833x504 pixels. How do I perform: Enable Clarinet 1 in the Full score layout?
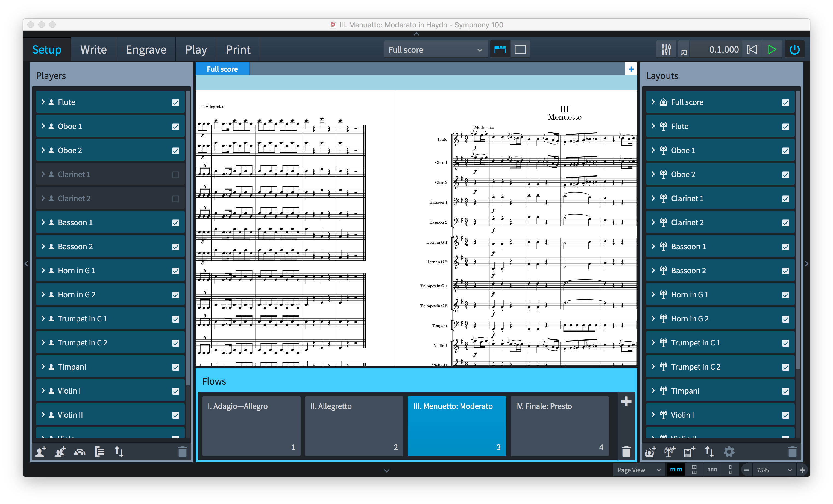pyautogui.click(x=175, y=175)
